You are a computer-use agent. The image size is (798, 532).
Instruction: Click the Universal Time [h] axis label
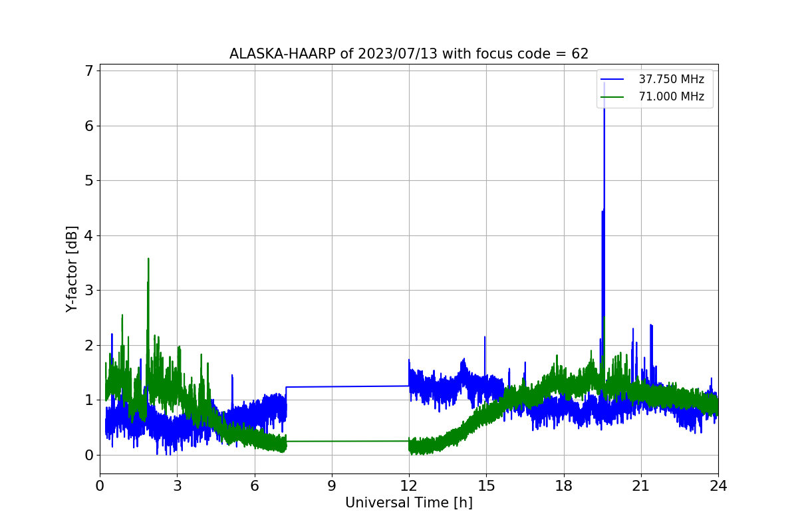409,503
